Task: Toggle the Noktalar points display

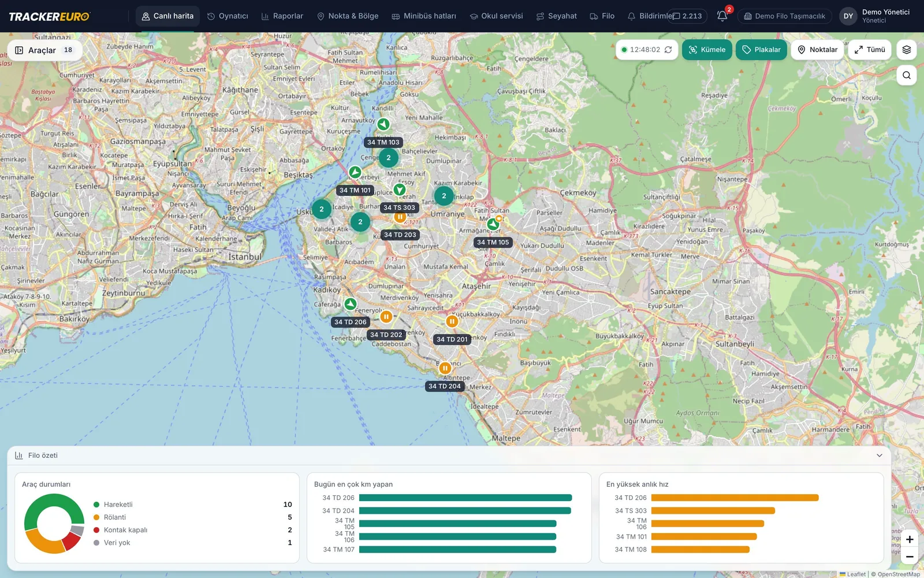Action: pyautogui.click(x=817, y=50)
